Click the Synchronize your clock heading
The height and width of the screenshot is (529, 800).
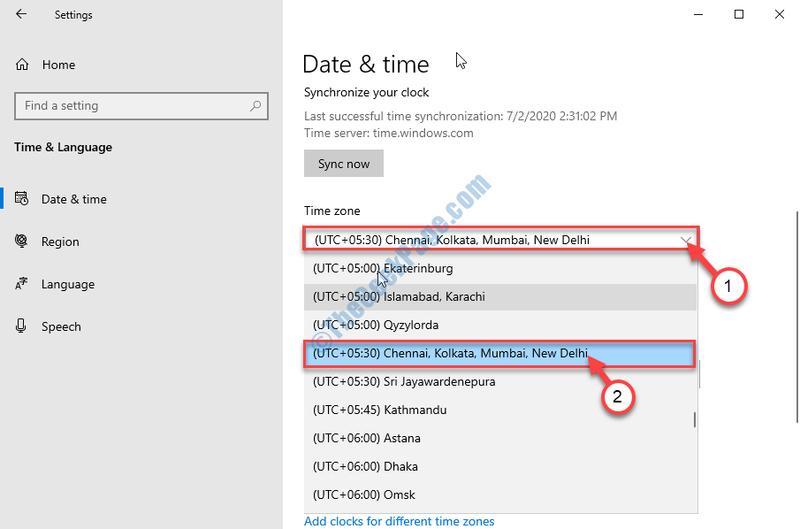click(366, 92)
